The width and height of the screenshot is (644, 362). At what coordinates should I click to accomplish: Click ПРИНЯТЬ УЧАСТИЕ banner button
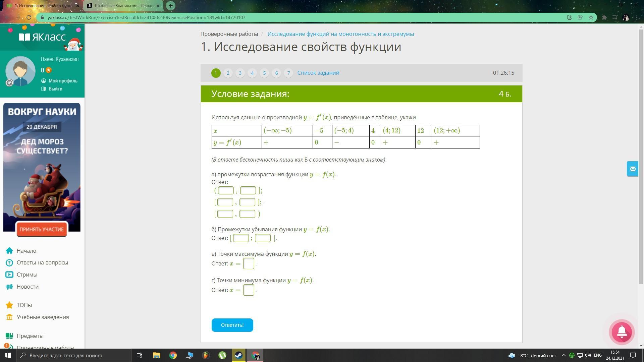pyautogui.click(x=42, y=229)
